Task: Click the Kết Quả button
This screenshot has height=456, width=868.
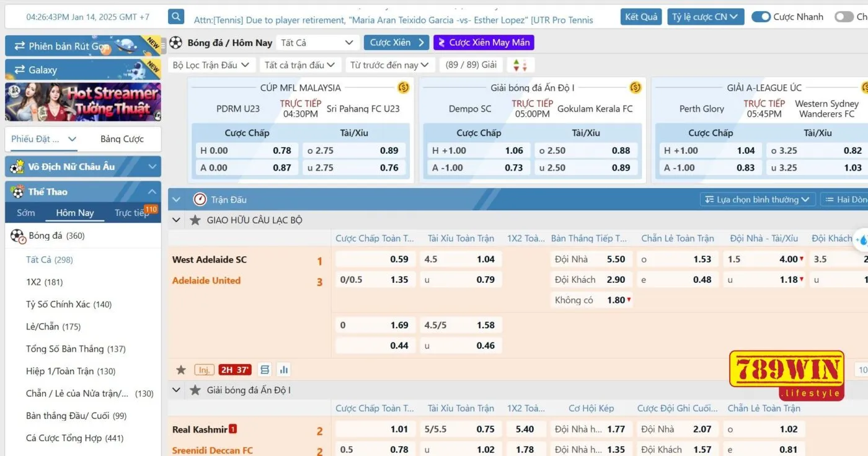Action: [x=641, y=17]
